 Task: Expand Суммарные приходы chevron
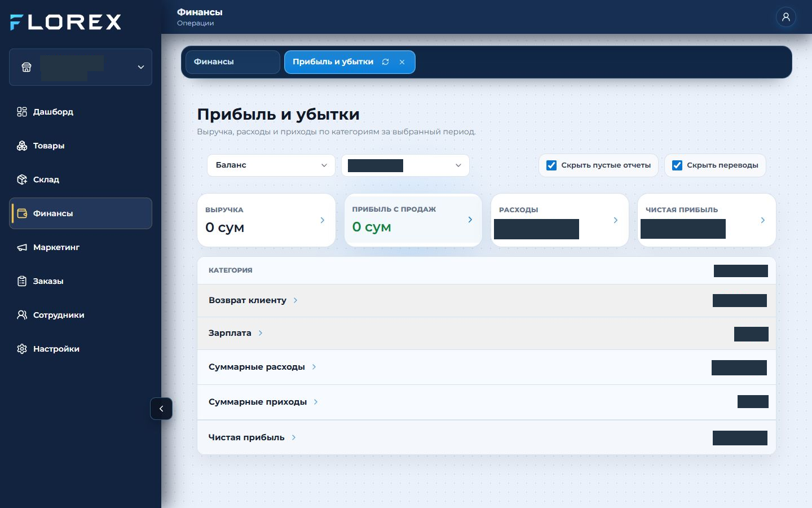(316, 402)
